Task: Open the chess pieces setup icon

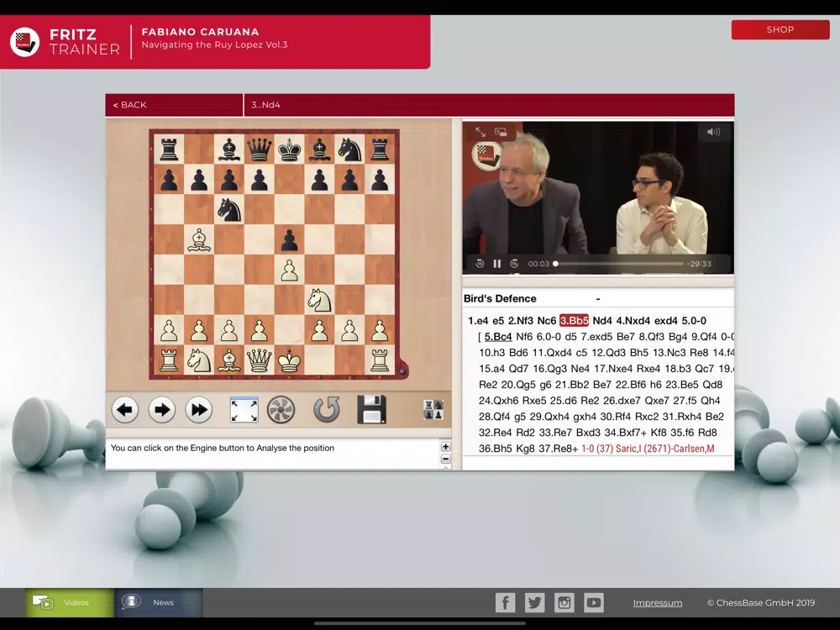Action: (x=433, y=410)
